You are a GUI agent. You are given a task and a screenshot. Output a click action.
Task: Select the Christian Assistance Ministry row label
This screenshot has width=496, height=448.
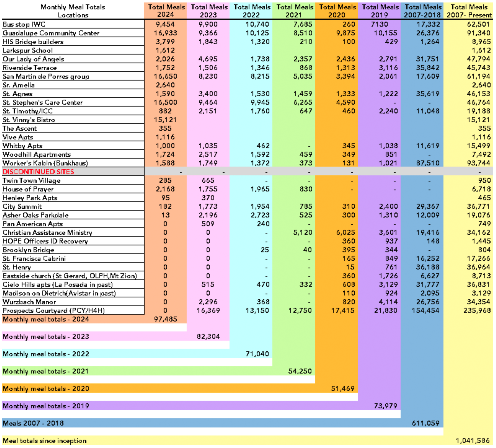point(47,232)
